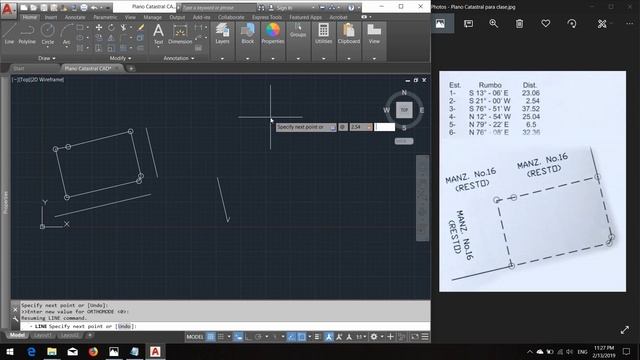
Task: Mark photo as favorite with heart icon
Action: click(546, 24)
